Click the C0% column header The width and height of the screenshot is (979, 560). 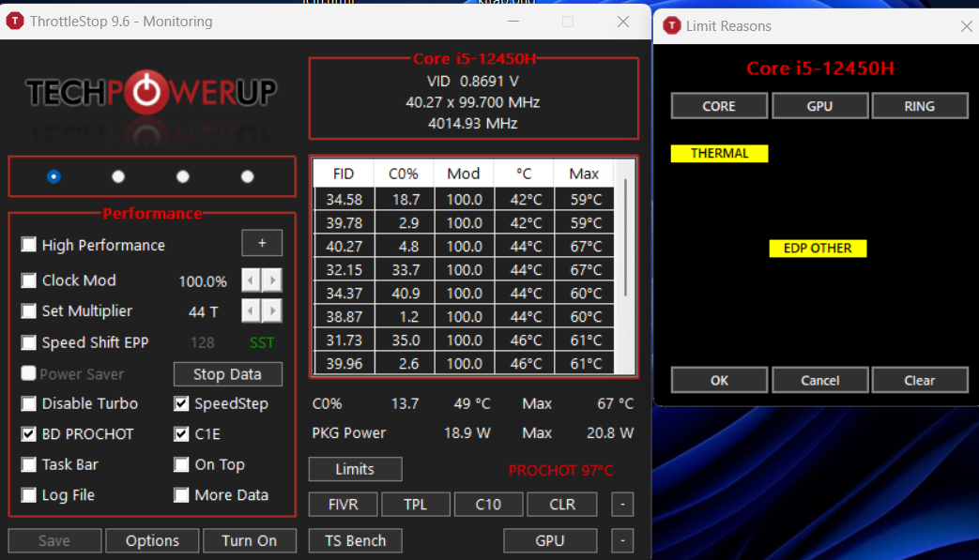tap(404, 174)
